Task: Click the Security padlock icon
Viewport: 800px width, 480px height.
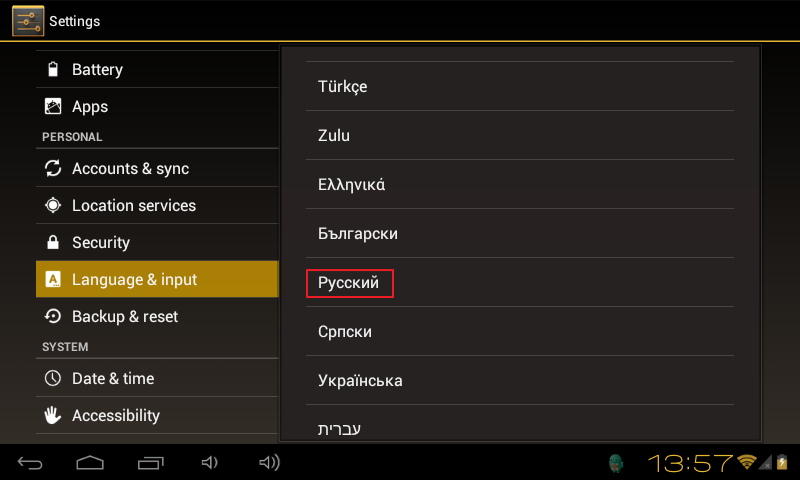Action: [x=53, y=242]
